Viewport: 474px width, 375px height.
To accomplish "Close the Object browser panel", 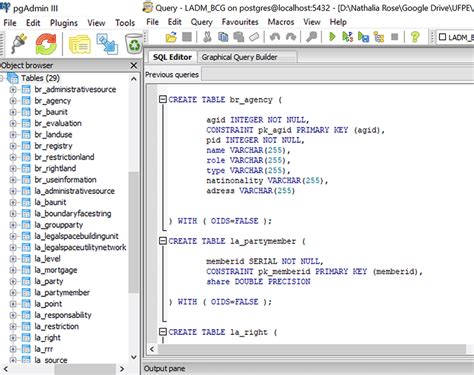I will coord(134,65).
